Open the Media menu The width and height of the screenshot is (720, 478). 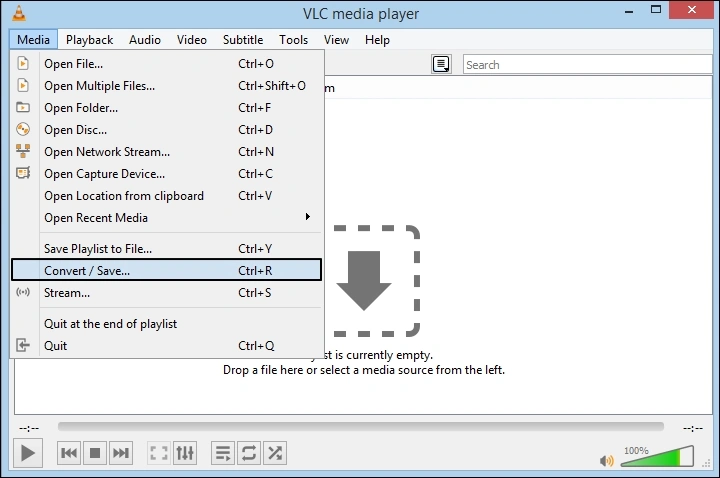[x=34, y=40]
